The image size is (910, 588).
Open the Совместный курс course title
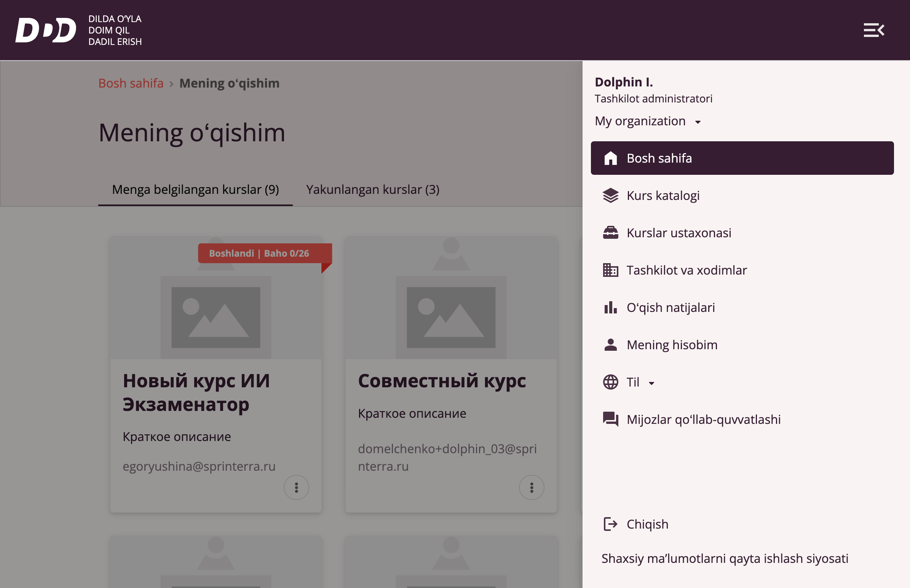pos(442,381)
